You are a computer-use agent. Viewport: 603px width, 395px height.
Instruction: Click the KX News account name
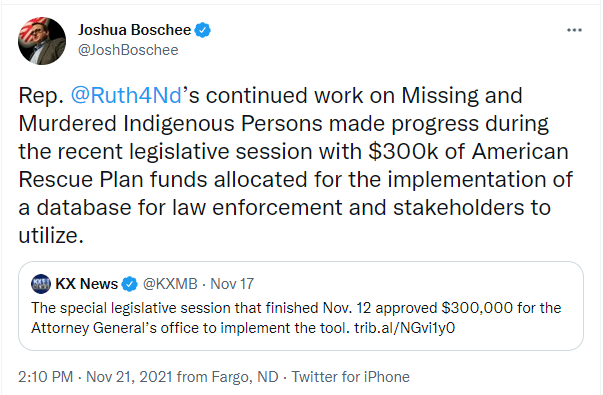pyautogui.click(x=87, y=284)
